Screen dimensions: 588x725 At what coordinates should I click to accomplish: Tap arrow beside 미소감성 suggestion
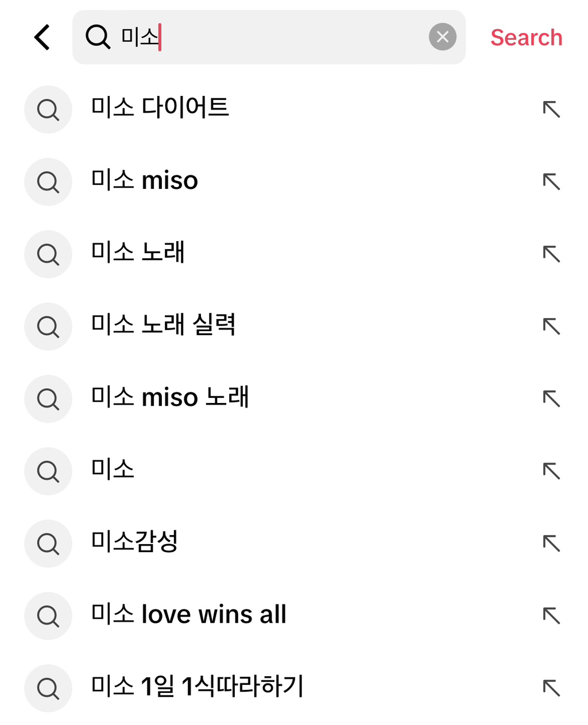(x=551, y=543)
